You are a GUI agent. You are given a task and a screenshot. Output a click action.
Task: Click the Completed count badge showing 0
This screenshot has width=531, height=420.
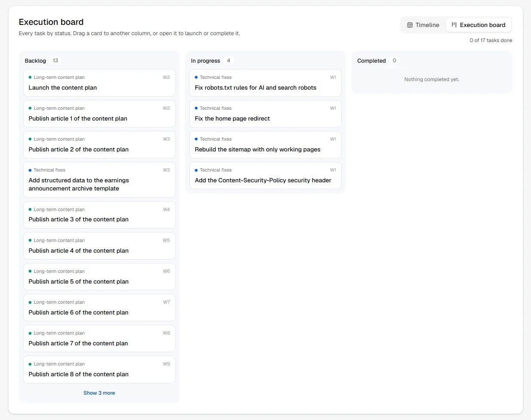(x=394, y=60)
